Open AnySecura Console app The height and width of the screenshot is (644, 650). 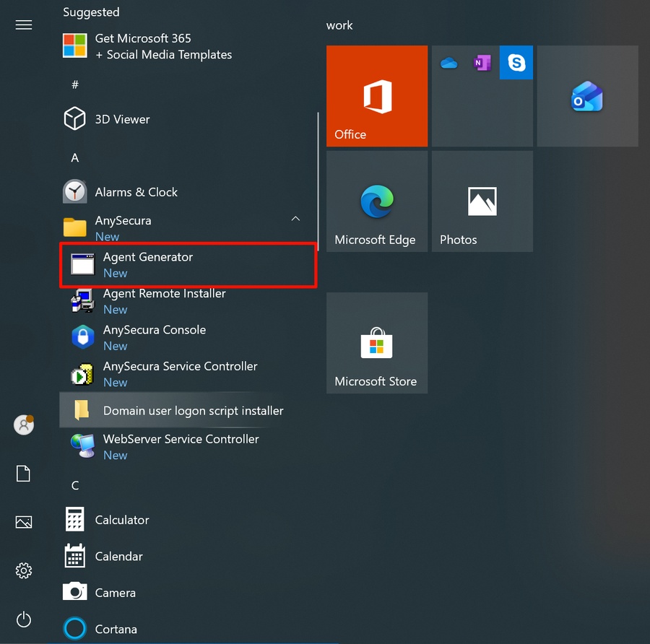154,337
